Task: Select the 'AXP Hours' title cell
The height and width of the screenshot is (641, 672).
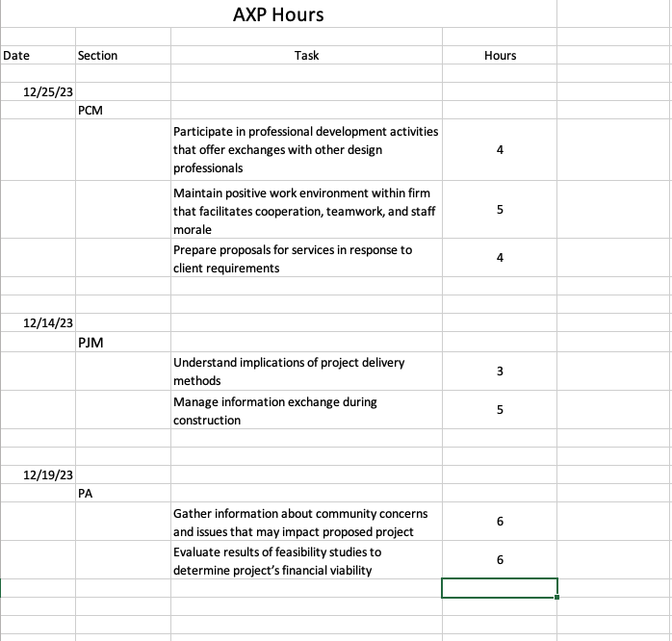Action: click(278, 14)
